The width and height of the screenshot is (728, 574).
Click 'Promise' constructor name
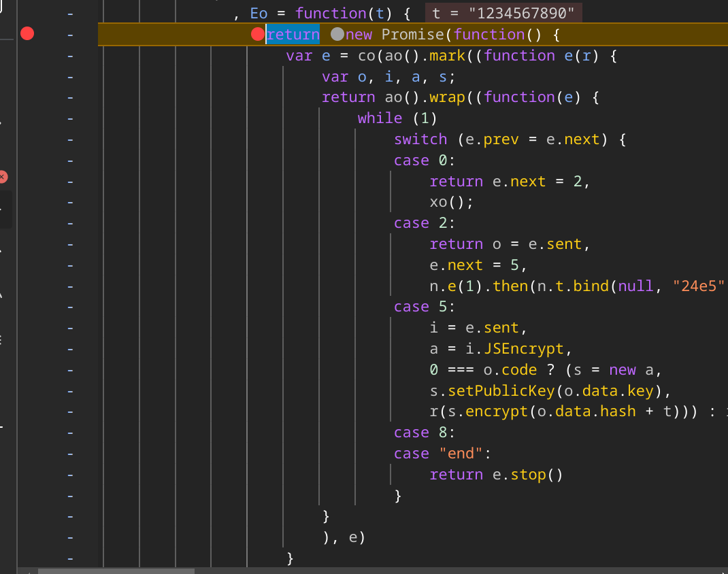pos(413,35)
